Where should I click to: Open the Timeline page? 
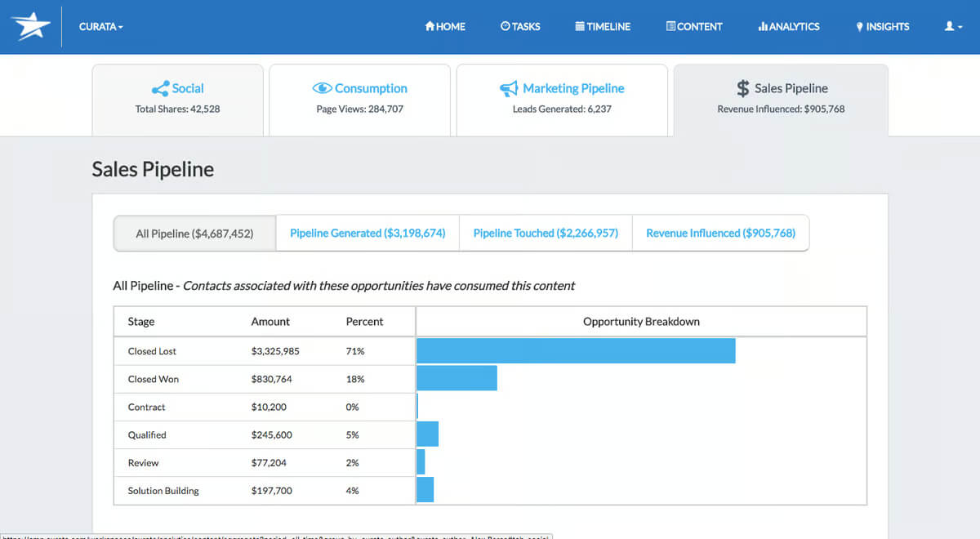pos(603,26)
